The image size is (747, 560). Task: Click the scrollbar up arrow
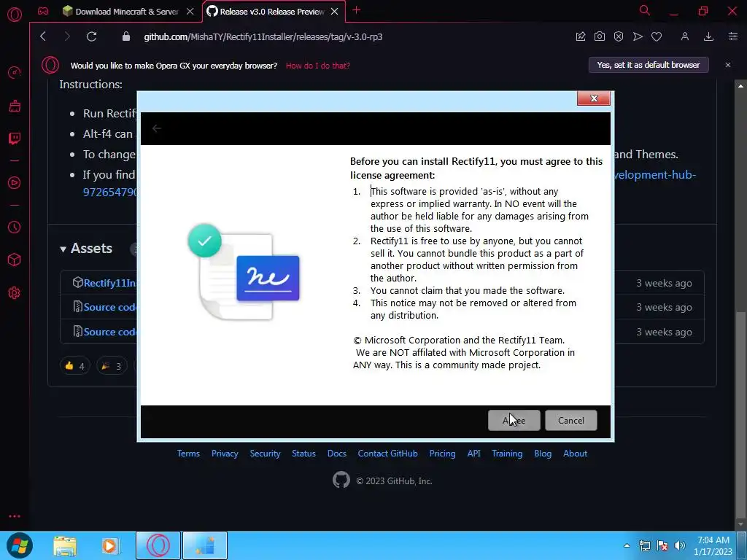(740, 86)
